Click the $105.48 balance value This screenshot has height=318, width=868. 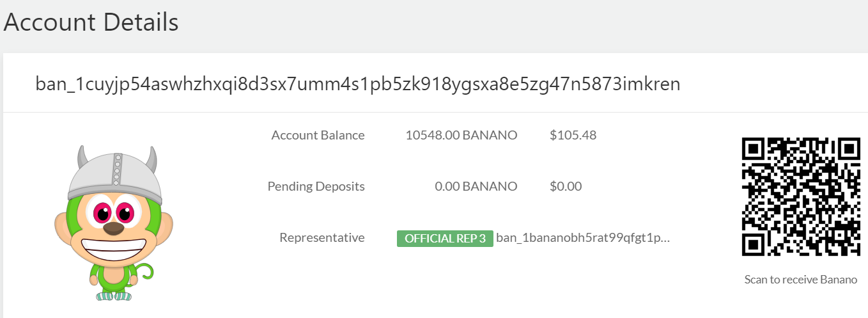point(573,135)
